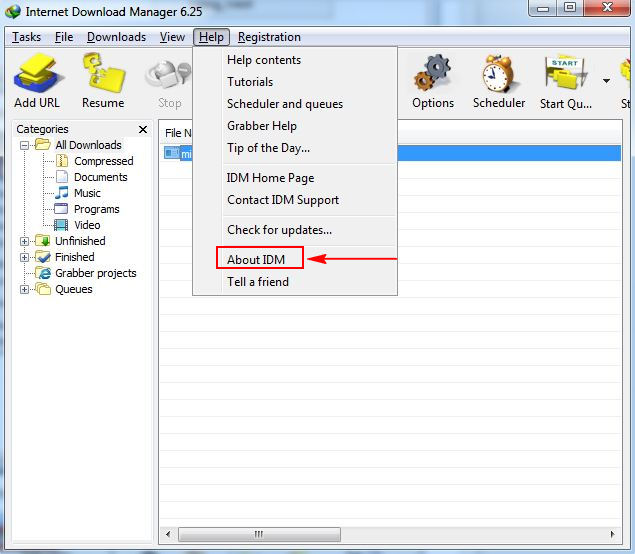Collapse the All Downloads tree node
Screen dimensions: 635x554
(x=24, y=145)
